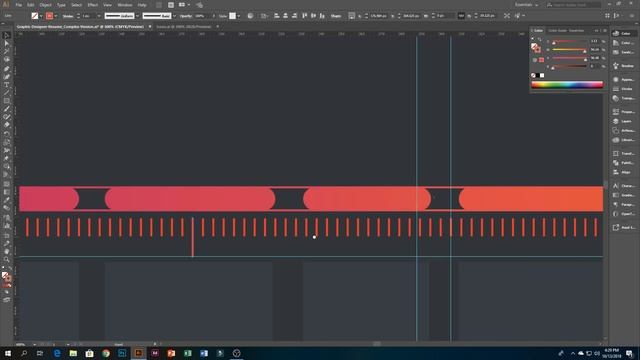
Task: Click the recolor artwork globe icon
Action: (x=250, y=16)
